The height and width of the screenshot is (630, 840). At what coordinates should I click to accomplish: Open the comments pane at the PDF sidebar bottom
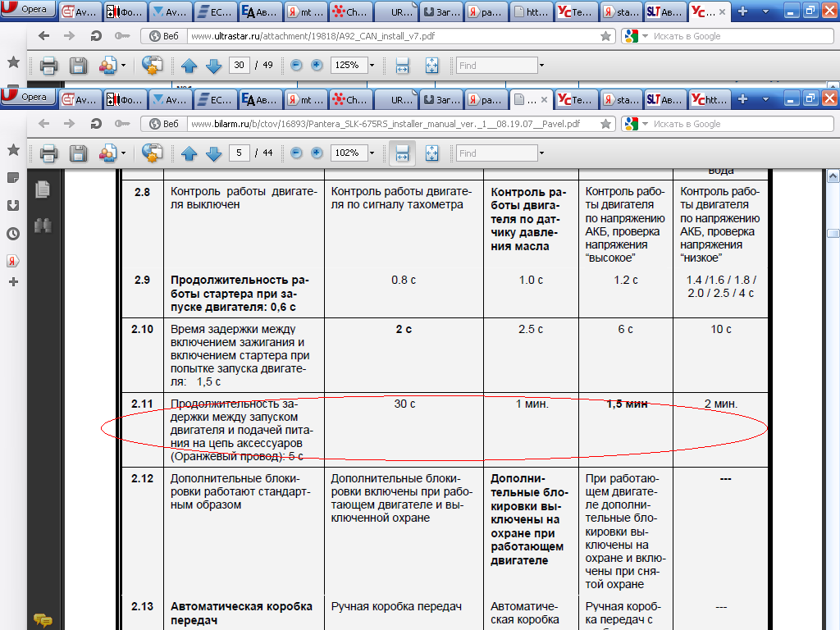coord(43,620)
